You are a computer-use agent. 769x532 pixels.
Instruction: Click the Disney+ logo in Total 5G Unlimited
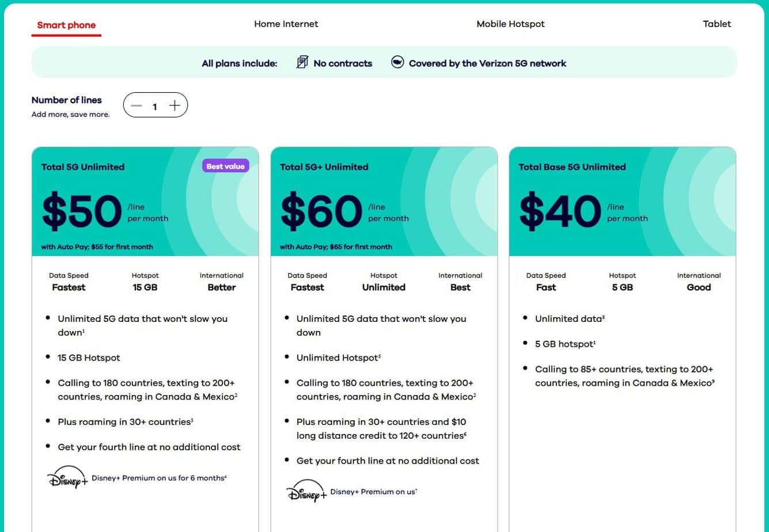[67, 478]
